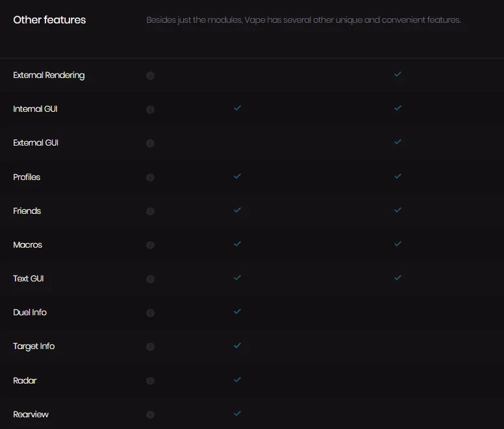
Task: Click the Duel Info row info icon
Action: coord(150,313)
